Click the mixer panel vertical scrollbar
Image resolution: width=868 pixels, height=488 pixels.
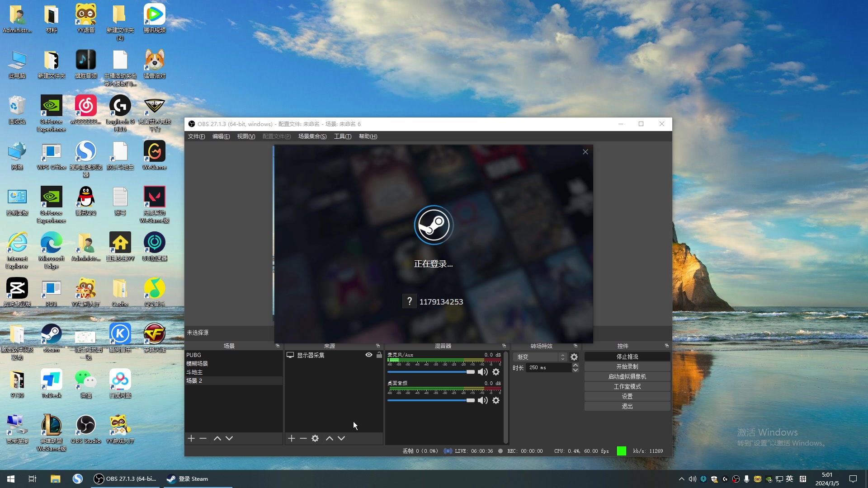pyautogui.click(x=506, y=398)
